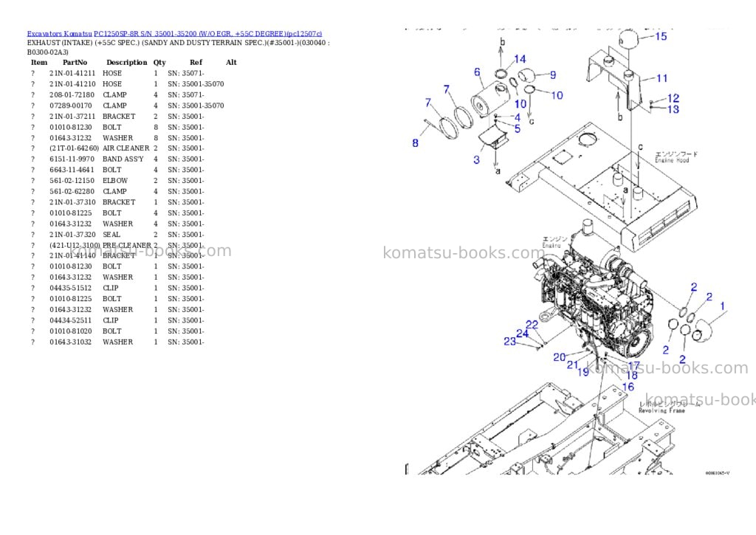
Task: Open the Excavators Komatsu link
Action: [59, 34]
